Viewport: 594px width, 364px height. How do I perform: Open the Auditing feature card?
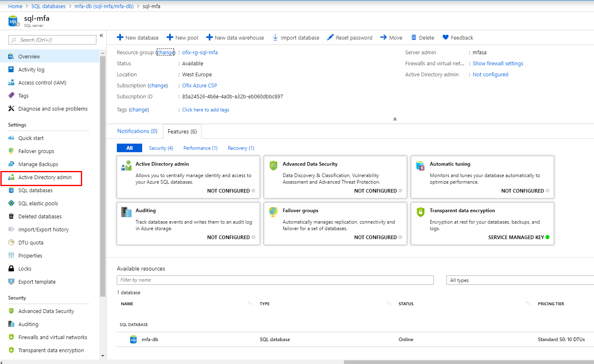188,224
